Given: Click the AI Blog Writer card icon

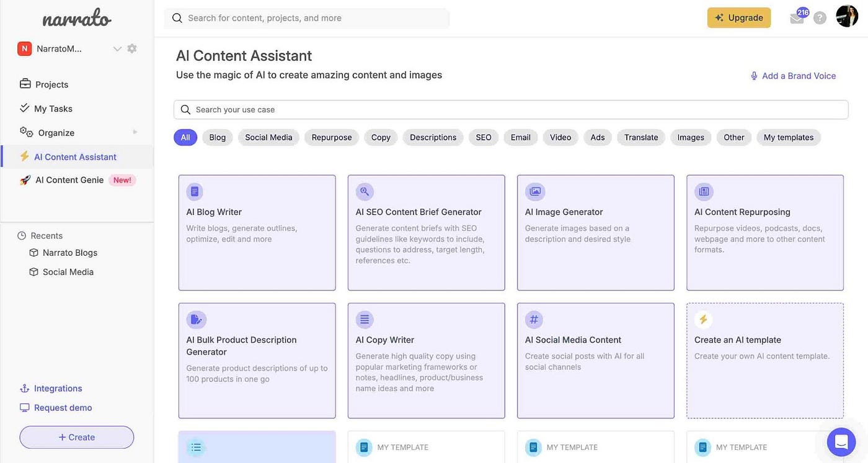Looking at the screenshot, I should click(x=195, y=191).
